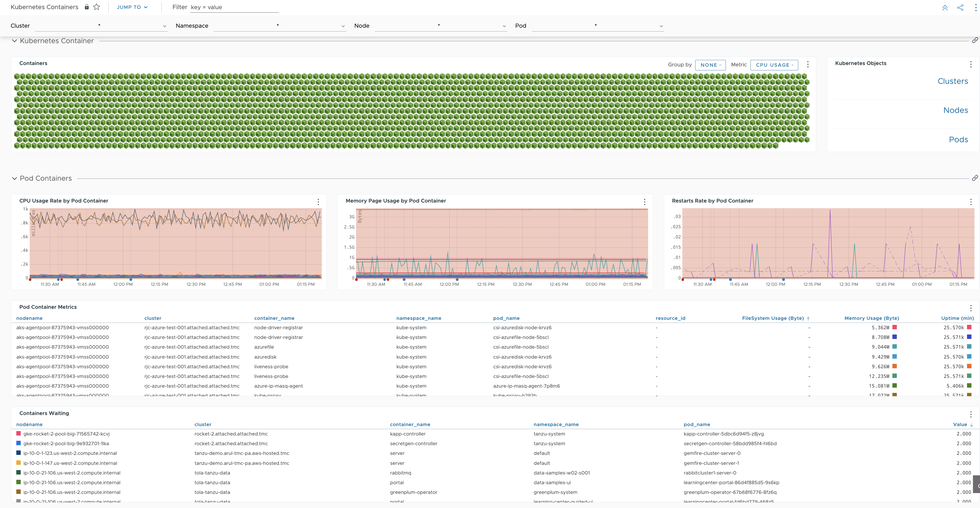The width and height of the screenshot is (980, 508).
Task: Click the color swatch beside kapp-controller row
Action: 18,434
